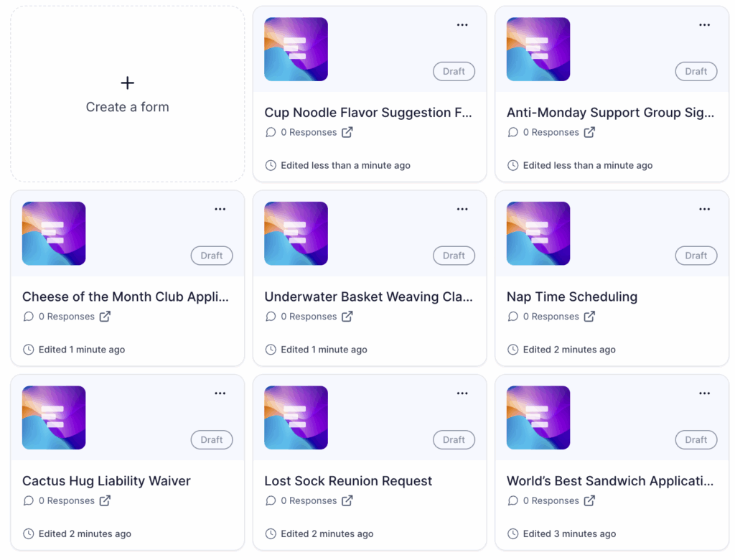Open external link icon for Lost Sock Reunion Request

click(347, 501)
